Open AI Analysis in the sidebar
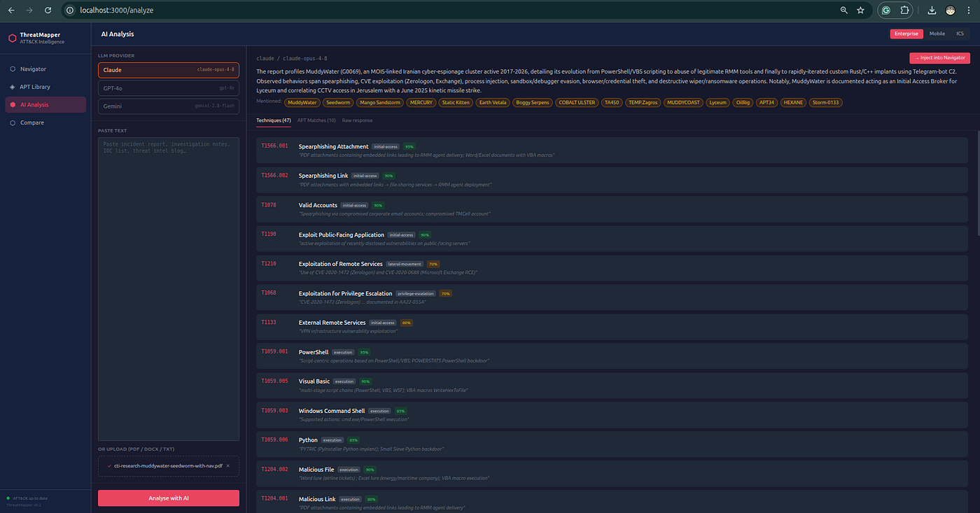The image size is (980, 513). click(45, 105)
